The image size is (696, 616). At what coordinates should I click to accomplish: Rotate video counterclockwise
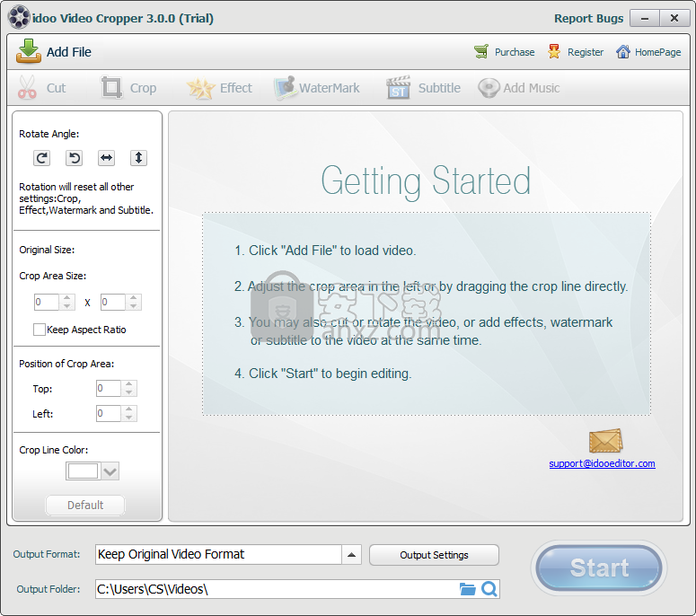(x=75, y=158)
